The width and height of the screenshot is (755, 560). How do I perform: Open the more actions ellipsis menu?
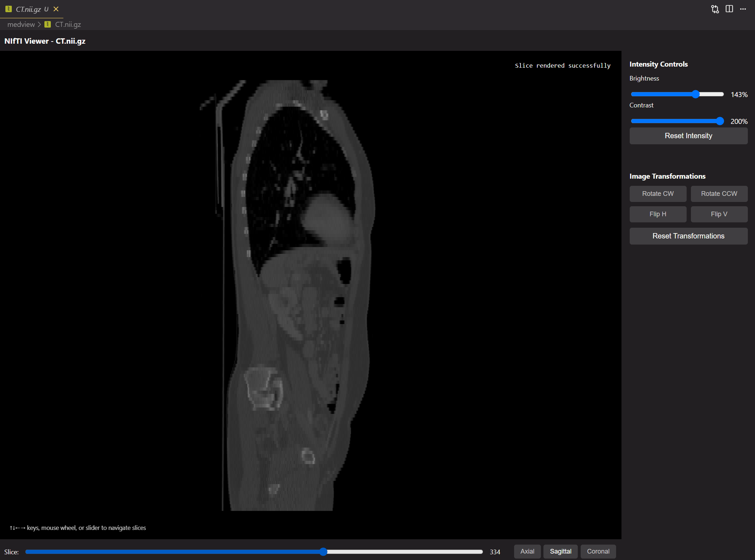(743, 9)
